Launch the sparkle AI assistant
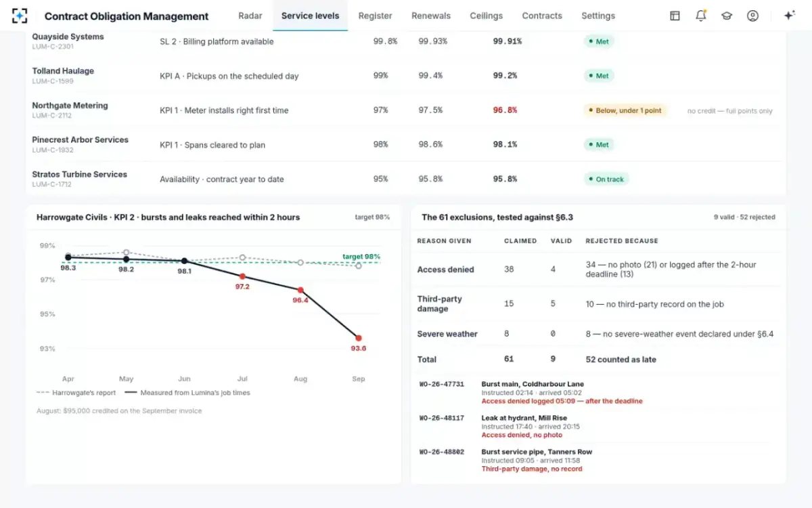 [x=789, y=16]
